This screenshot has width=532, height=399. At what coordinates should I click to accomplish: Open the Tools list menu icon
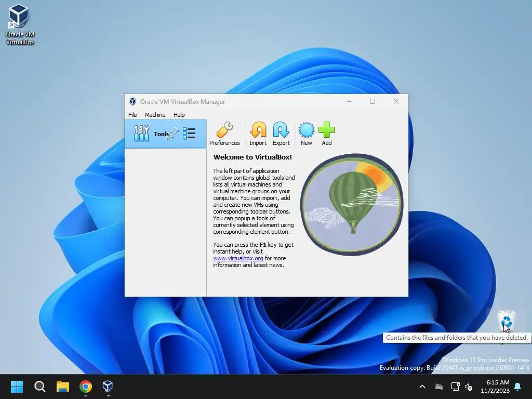click(x=189, y=134)
